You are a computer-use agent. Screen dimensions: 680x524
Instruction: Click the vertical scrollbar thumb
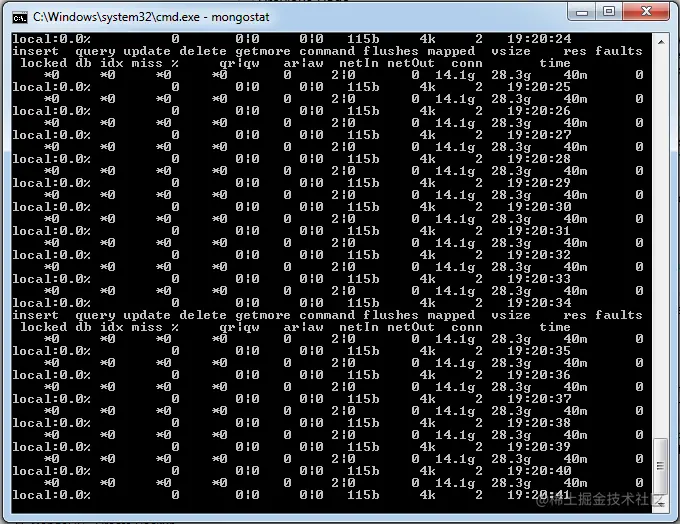point(660,466)
